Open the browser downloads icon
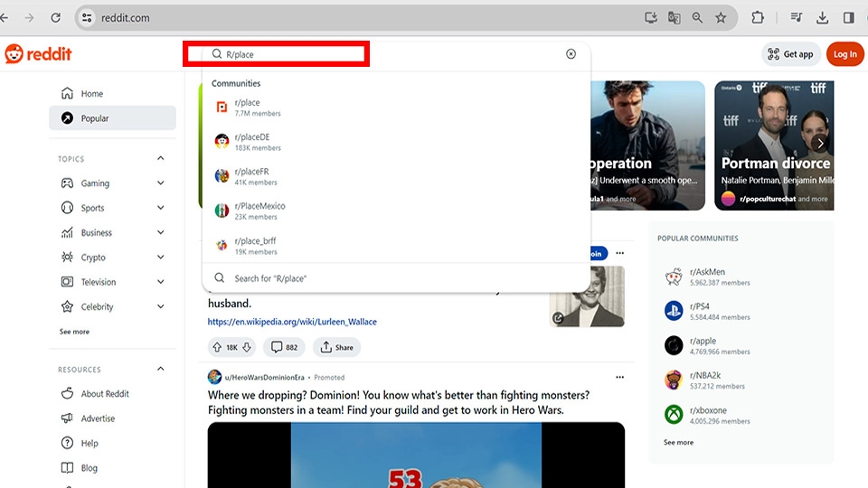868x488 pixels. click(x=822, y=18)
